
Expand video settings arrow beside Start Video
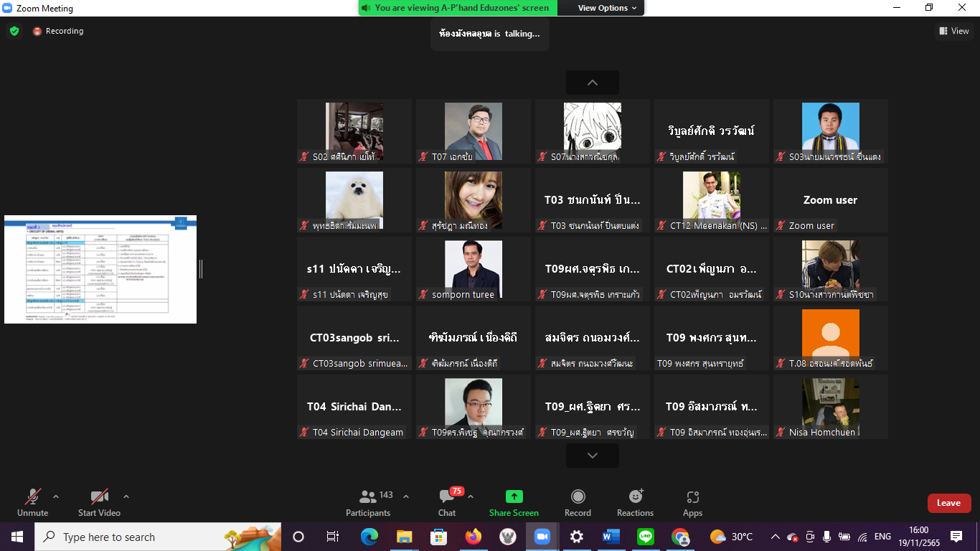(126, 496)
